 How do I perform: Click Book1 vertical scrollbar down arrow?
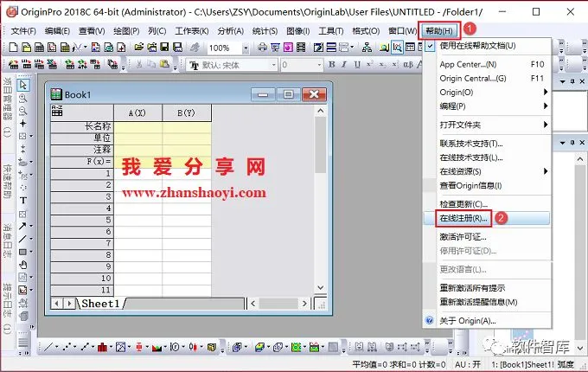[x=320, y=287]
